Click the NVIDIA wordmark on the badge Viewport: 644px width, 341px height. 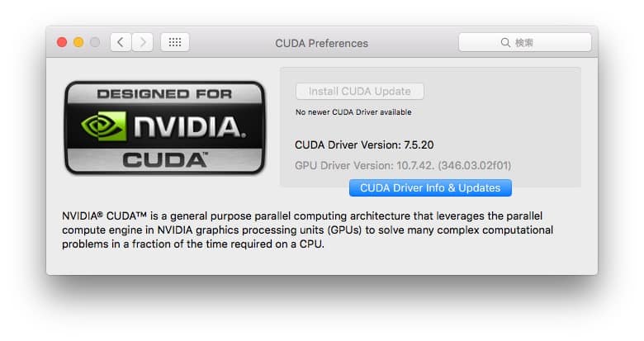click(x=188, y=127)
